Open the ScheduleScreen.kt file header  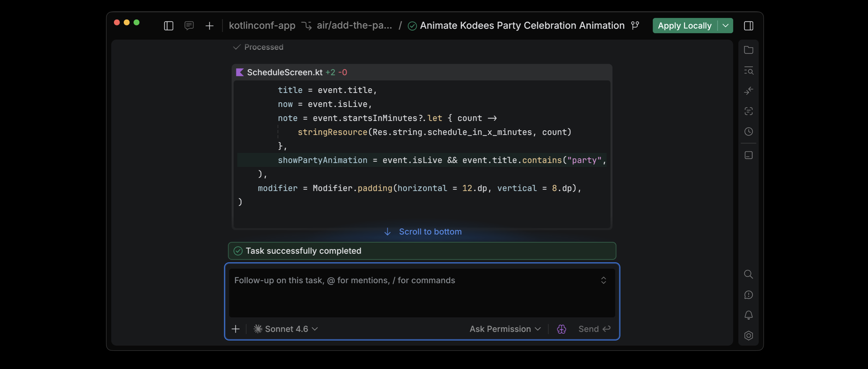click(422, 72)
